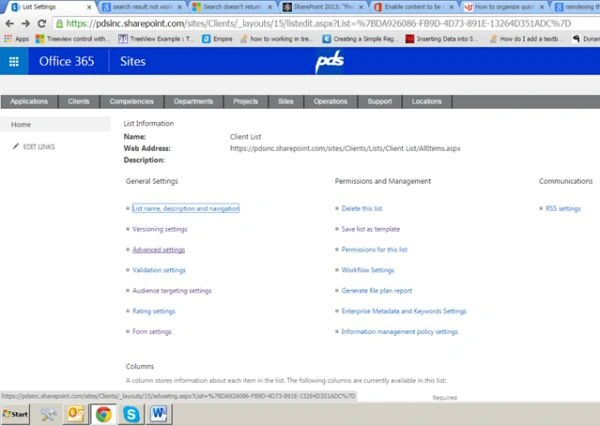The height and width of the screenshot is (426, 600).
Task: Open Word from the taskbar
Action: coord(159,414)
